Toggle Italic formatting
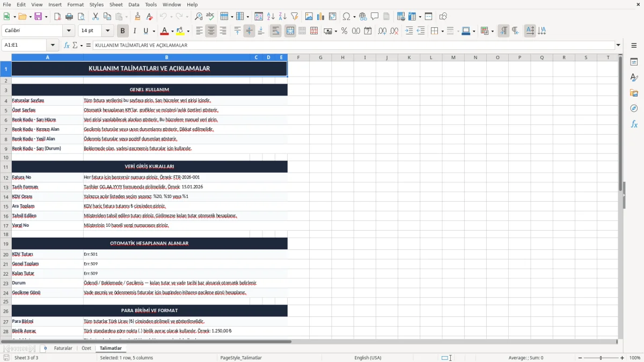Screen dimensions: 644x362 pyautogui.click(x=135, y=31)
